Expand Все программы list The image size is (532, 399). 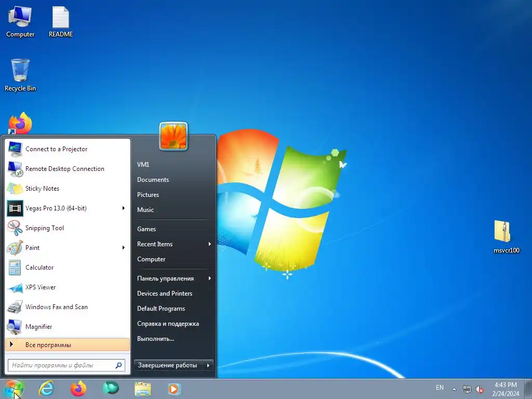(x=68, y=345)
